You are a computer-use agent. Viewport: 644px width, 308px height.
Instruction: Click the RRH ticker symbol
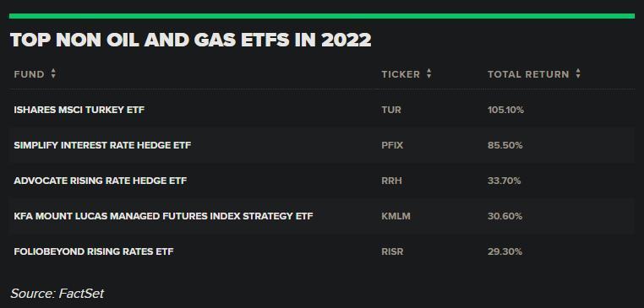[391, 181]
